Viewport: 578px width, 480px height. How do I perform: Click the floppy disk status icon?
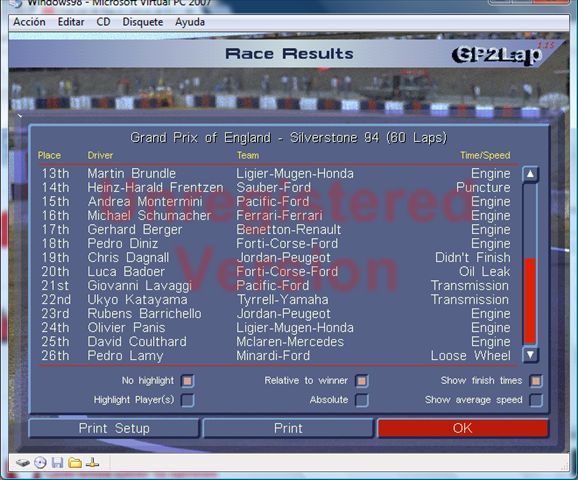click(57, 462)
